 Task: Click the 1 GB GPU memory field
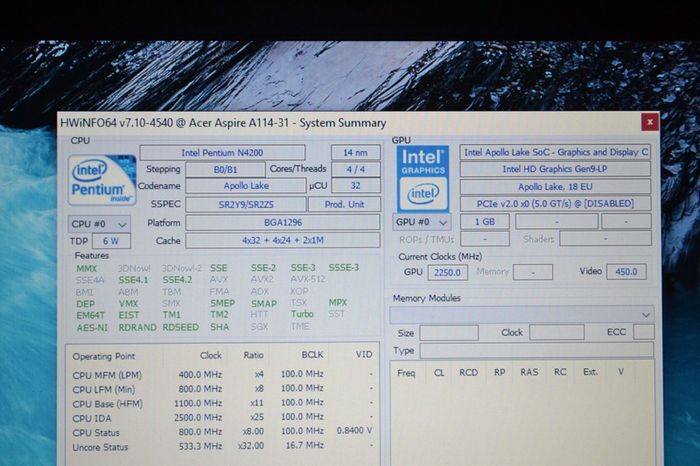(485, 221)
